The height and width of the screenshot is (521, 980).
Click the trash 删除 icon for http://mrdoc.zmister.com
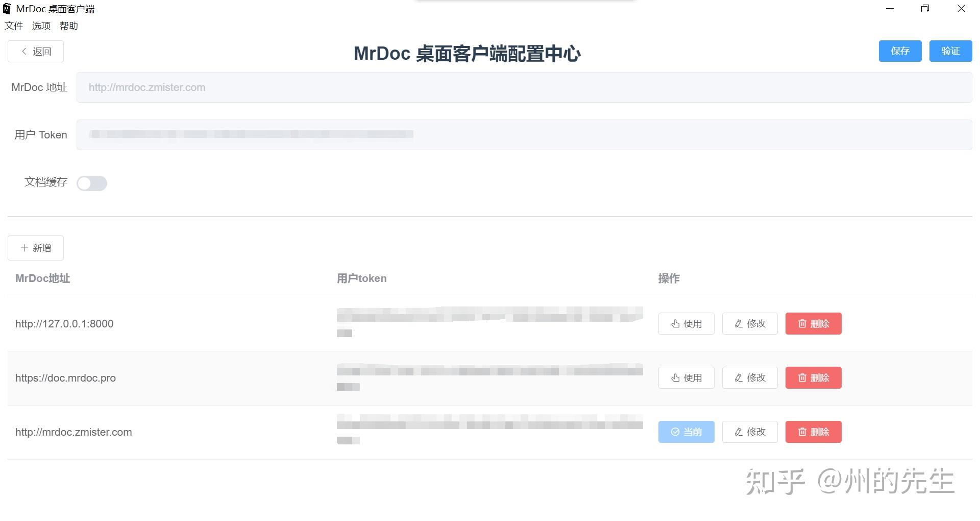pyautogui.click(x=802, y=432)
